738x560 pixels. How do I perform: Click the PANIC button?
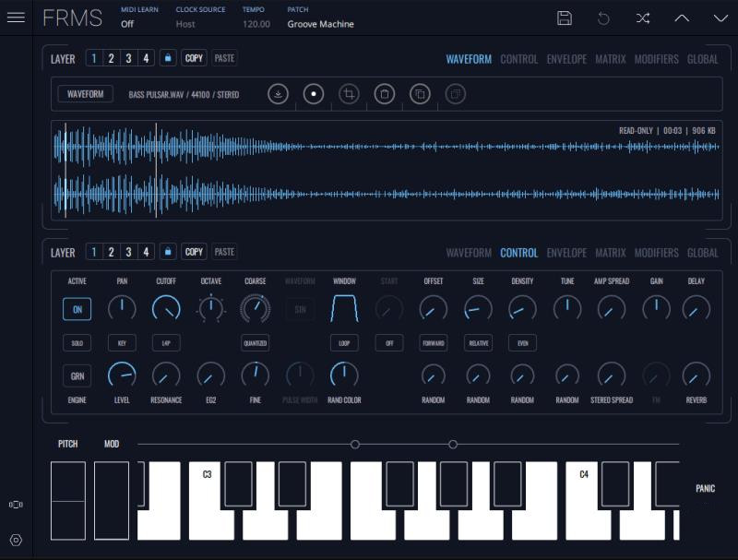(x=705, y=488)
